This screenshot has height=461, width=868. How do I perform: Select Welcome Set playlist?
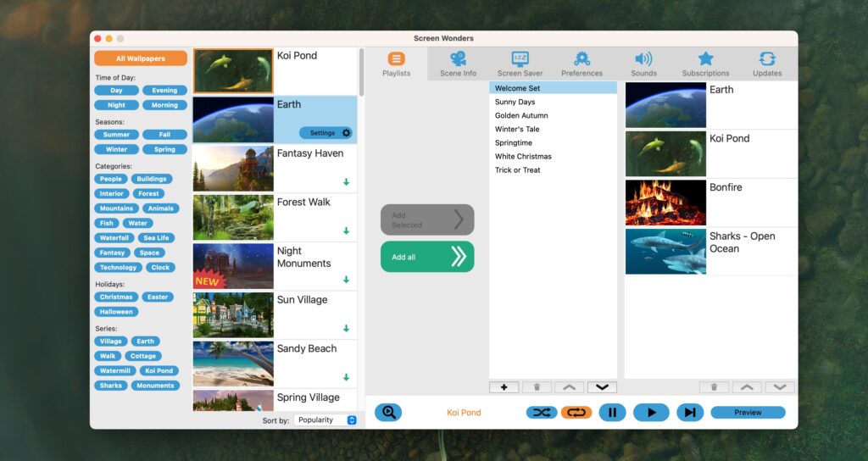[x=553, y=88]
